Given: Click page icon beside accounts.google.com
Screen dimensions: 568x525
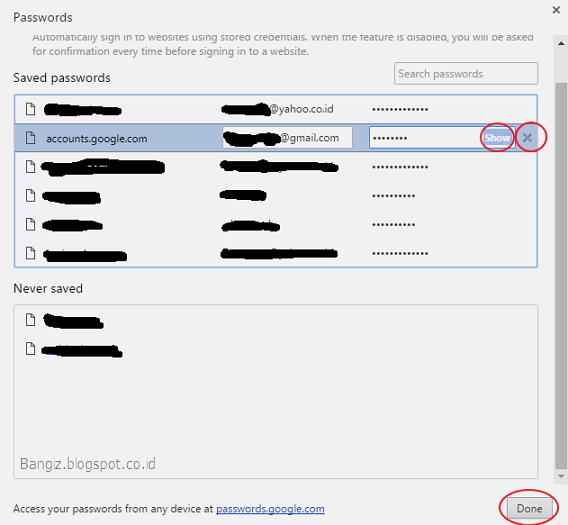Looking at the screenshot, I should [x=30, y=138].
